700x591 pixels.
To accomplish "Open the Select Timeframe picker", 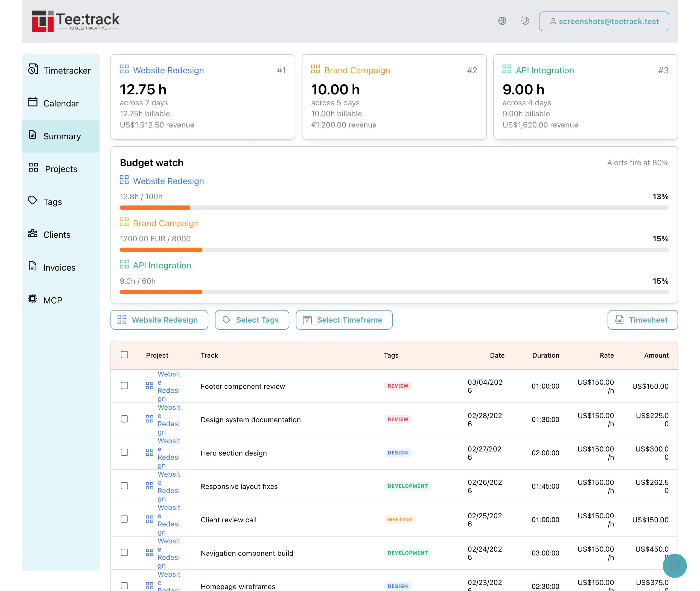I will (x=344, y=320).
